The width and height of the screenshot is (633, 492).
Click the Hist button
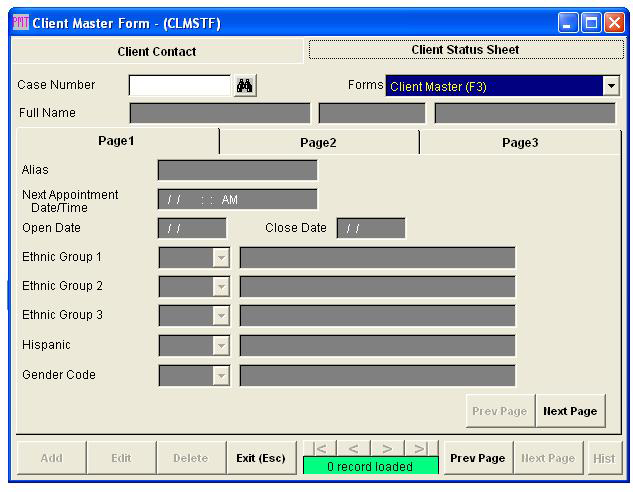604,458
